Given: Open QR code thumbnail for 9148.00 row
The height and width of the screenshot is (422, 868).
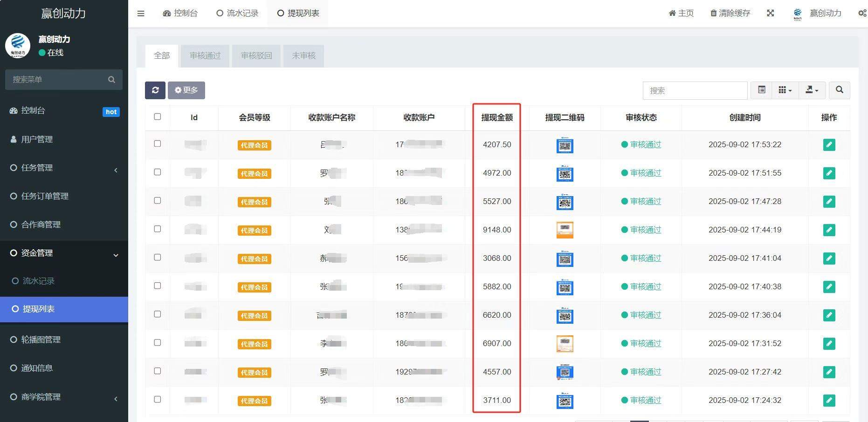Looking at the screenshot, I should (565, 230).
